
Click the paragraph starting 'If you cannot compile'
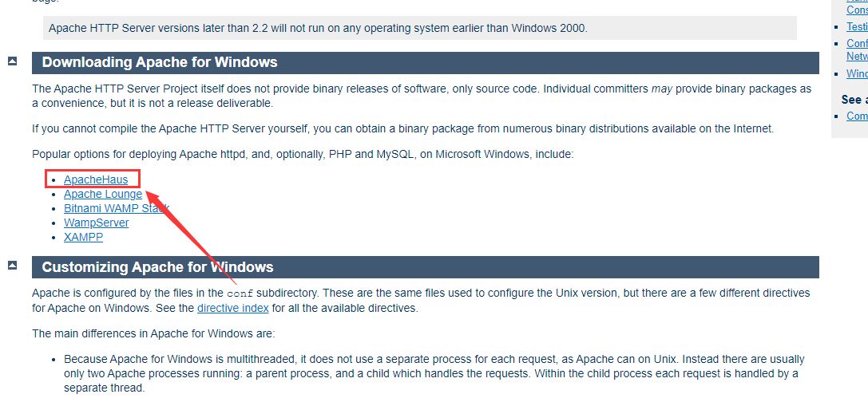point(403,128)
